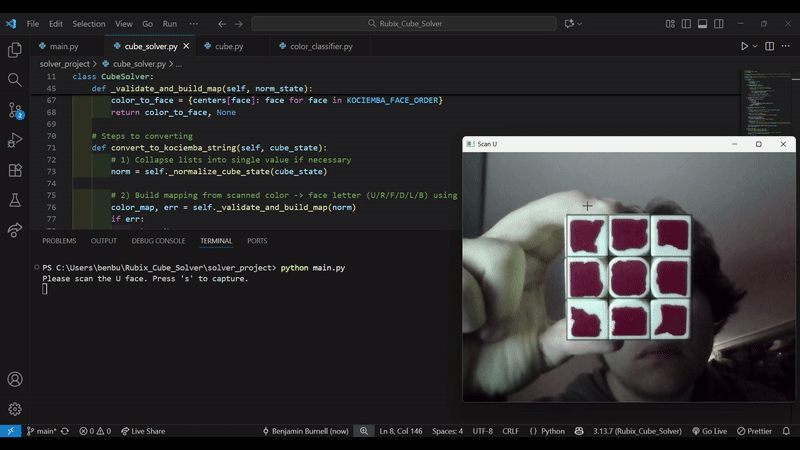The image size is (800, 450).
Task: Click Ln 8, Col 146 position
Action: tap(401, 431)
